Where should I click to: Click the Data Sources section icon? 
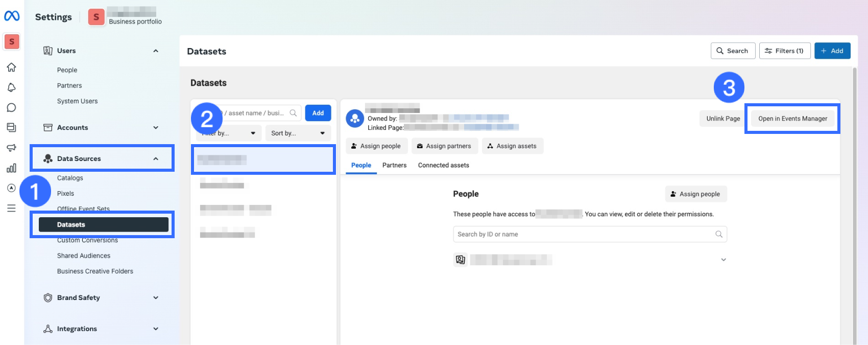point(48,158)
